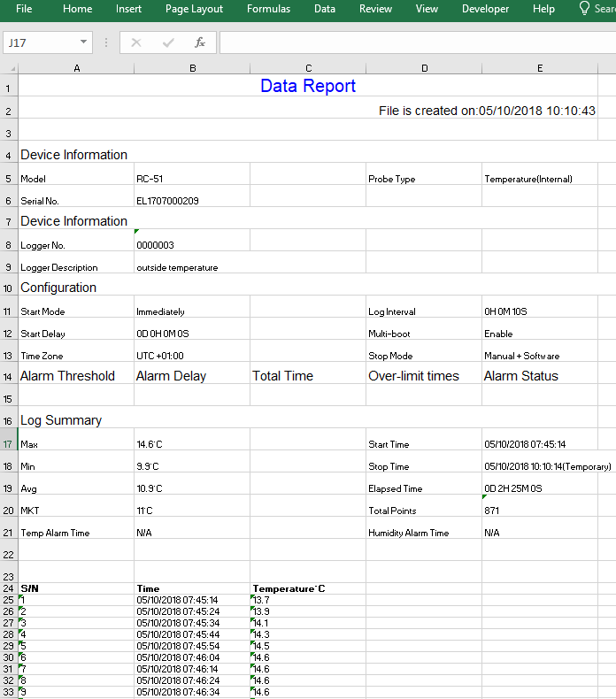Select the Page Layout tab
This screenshot has height=699, width=616.
[x=194, y=9]
